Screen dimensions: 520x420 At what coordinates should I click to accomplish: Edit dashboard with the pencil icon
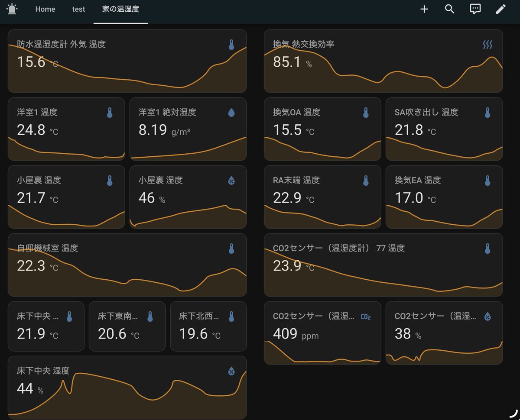pyautogui.click(x=501, y=9)
